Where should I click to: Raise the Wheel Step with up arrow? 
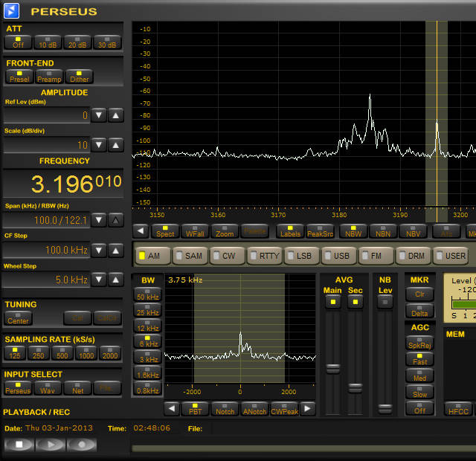coord(116,280)
